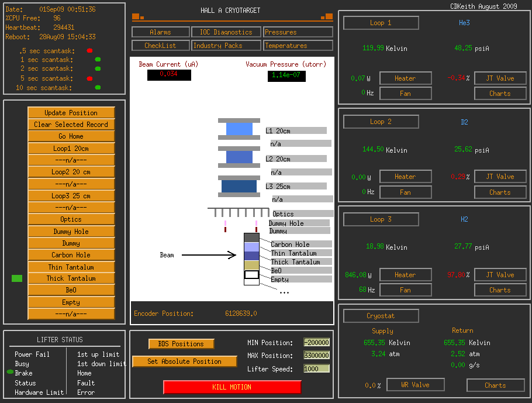Open the Cryostat Charts

pyautogui.click(x=496, y=385)
